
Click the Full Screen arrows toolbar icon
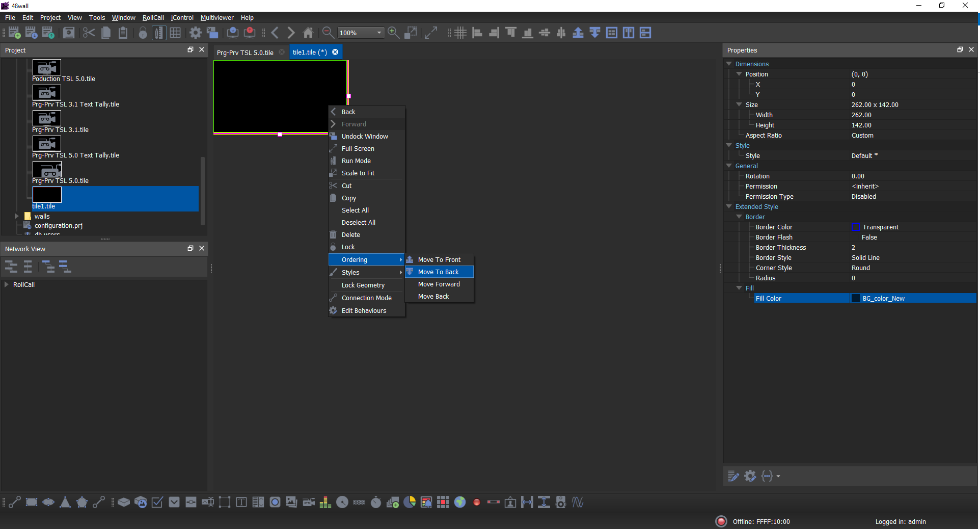(431, 33)
